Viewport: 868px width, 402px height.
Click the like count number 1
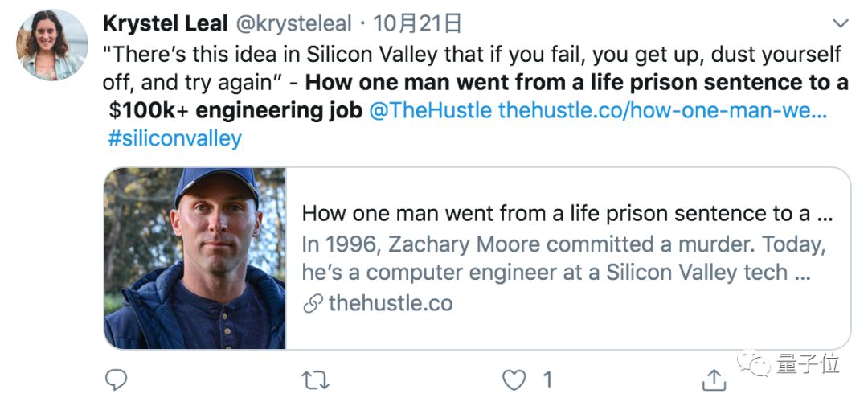click(547, 379)
